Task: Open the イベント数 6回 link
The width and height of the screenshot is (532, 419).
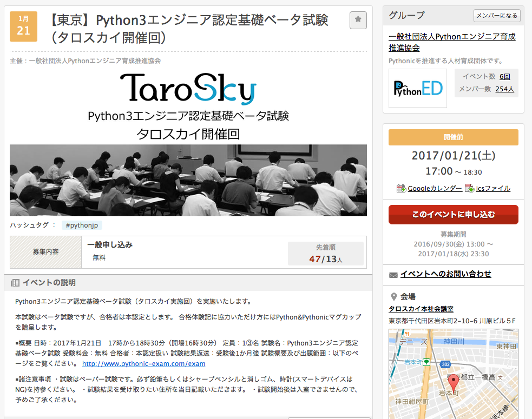Action: point(504,77)
